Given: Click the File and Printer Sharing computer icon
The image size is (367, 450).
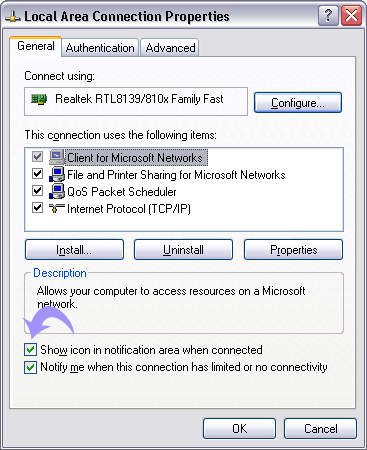Looking at the screenshot, I should [x=57, y=174].
